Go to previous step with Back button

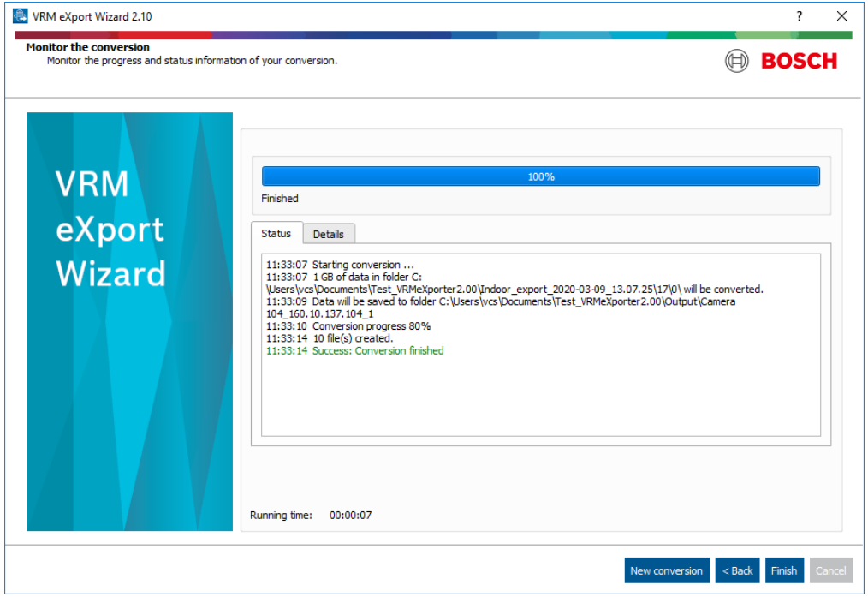(737, 570)
